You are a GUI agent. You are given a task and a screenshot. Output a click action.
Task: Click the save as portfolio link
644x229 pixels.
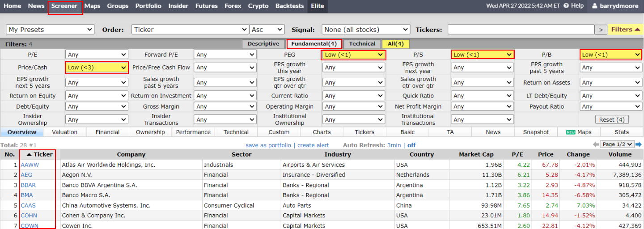pyautogui.click(x=268, y=145)
